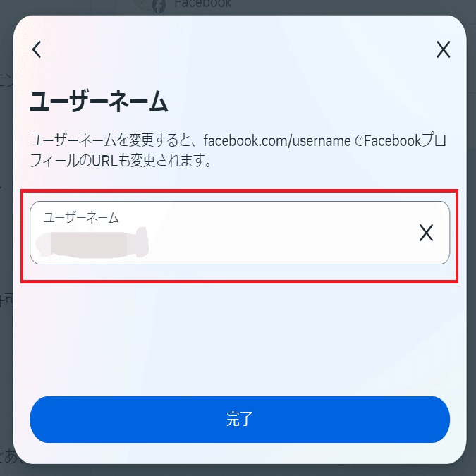The image size is (476, 476).
Task: Click the small ユーザーネーム label inside the field
Action: pyautogui.click(x=81, y=217)
